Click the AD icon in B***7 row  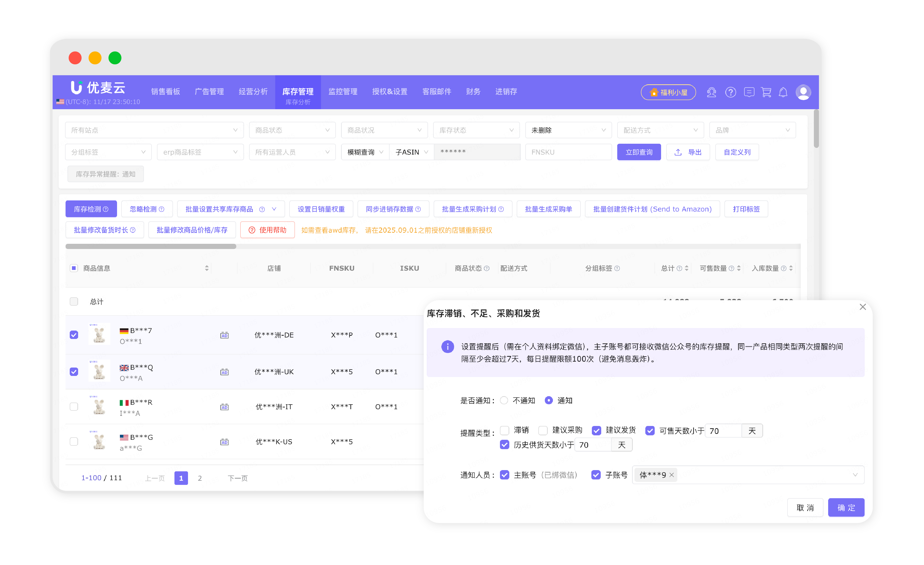tap(224, 335)
